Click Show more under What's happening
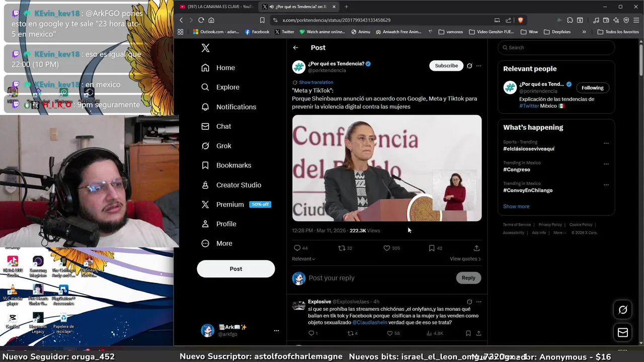 [516, 207]
